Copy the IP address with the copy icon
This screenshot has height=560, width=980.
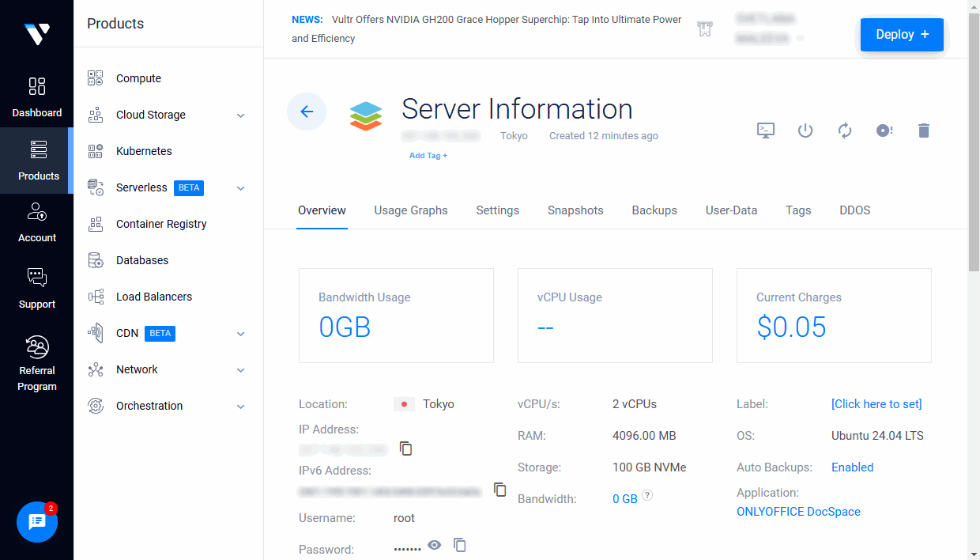pos(405,448)
